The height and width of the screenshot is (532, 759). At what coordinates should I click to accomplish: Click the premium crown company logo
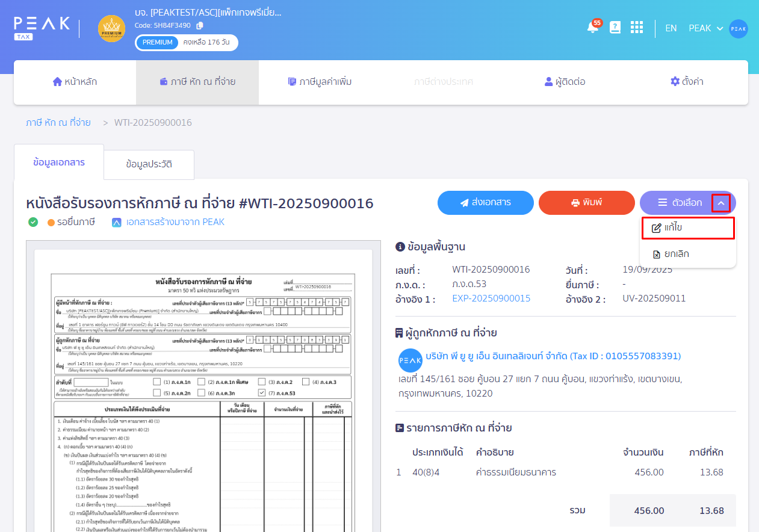[x=111, y=28]
